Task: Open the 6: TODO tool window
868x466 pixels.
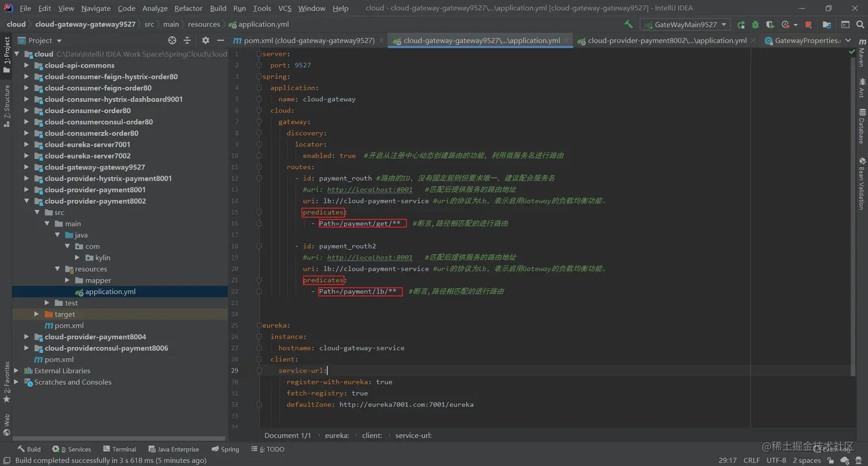Action: 268,449
